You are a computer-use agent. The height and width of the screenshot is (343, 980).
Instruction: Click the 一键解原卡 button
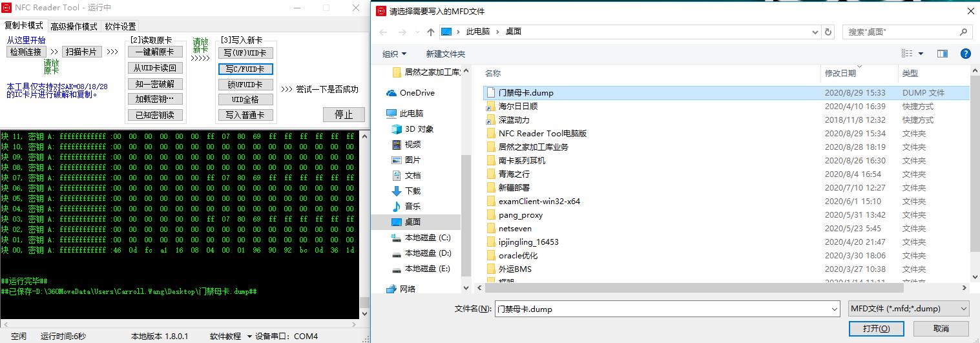pyautogui.click(x=155, y=52)
